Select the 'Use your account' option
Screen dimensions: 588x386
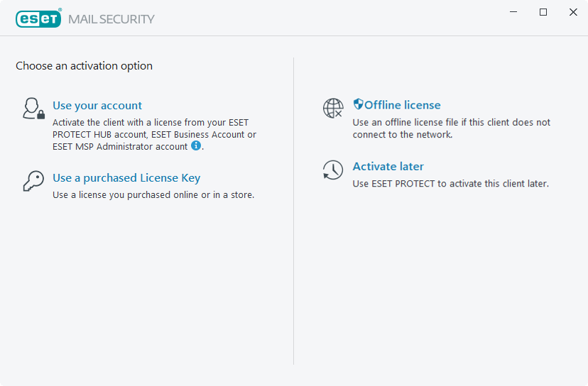[x=97, y=106]
